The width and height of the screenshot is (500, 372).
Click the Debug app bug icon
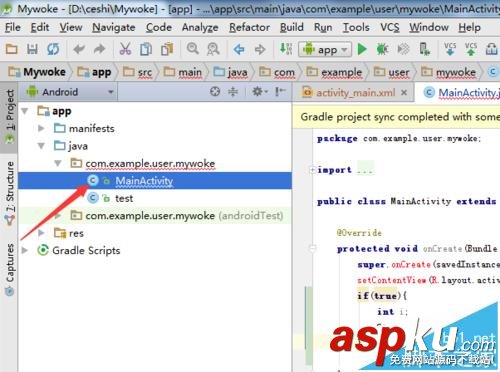pyautogui.click(x=382, y=49)
